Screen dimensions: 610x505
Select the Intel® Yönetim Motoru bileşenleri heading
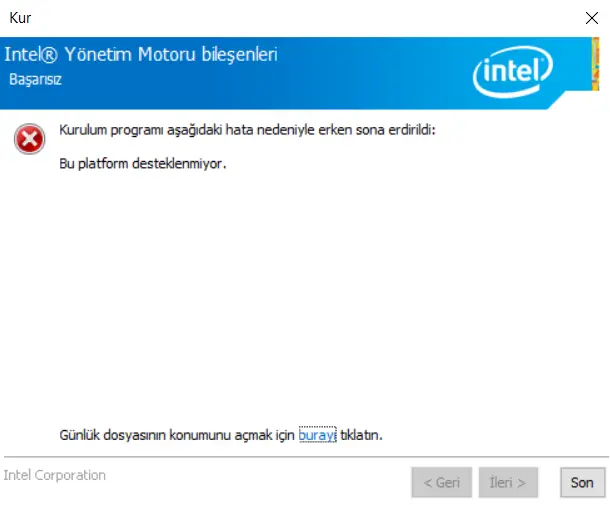click(x=141, y=54)
